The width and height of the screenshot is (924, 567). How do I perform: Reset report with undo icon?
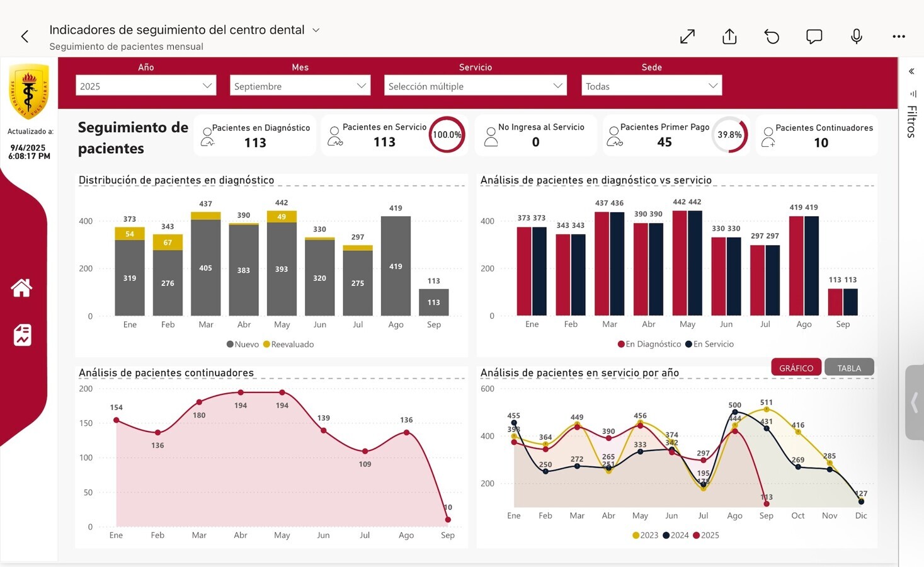click(x=772, y=37)
